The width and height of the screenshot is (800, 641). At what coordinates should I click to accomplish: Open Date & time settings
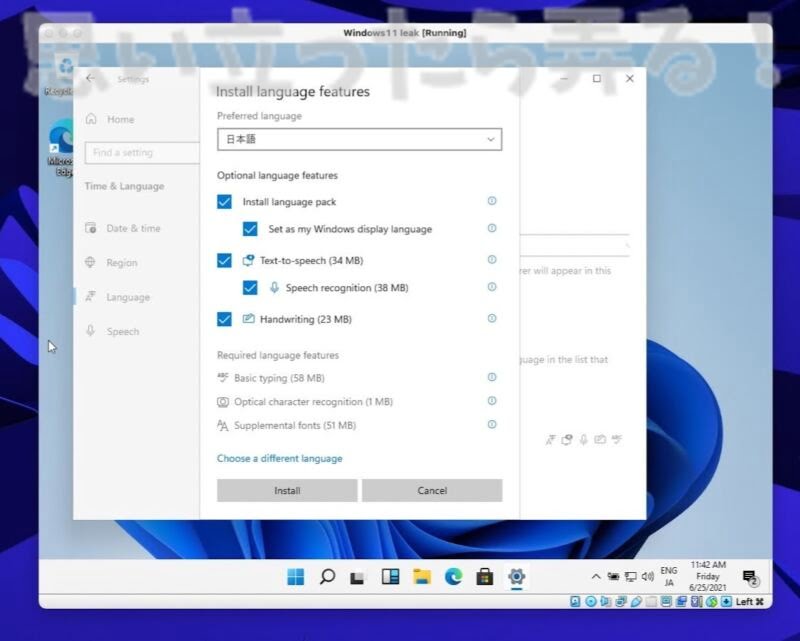point(122,228)
